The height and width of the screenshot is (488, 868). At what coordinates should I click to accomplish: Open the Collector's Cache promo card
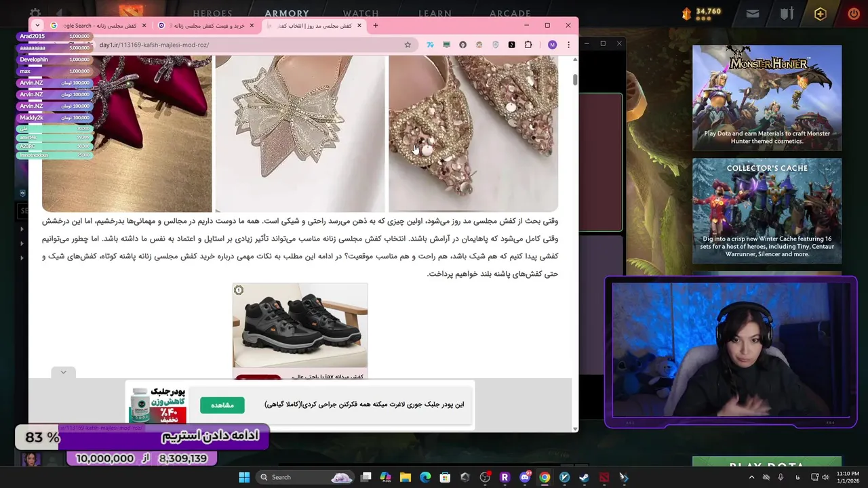(767, 211)
